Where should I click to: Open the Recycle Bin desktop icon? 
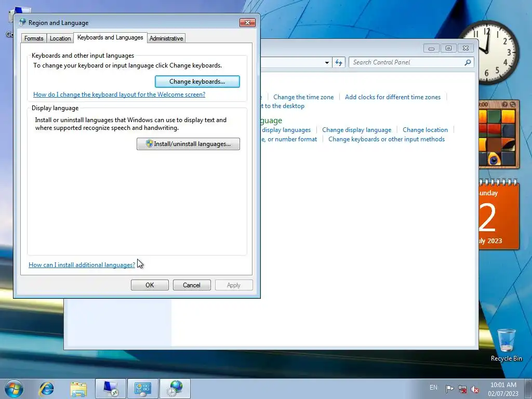point(506,345)
